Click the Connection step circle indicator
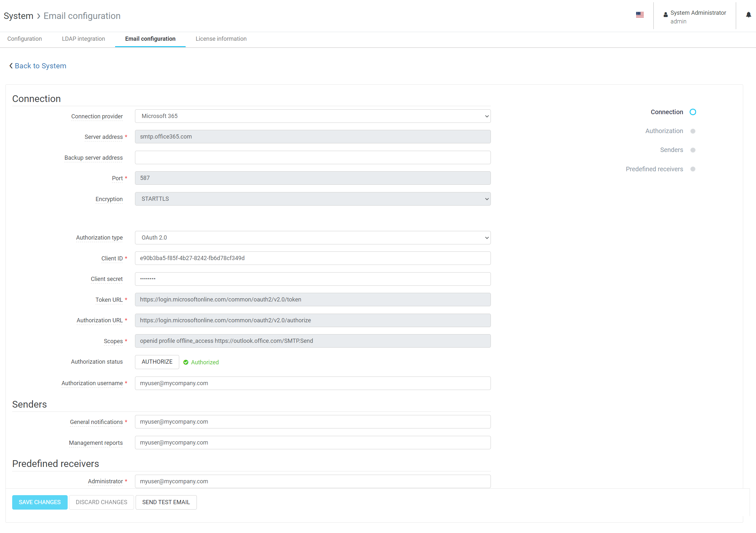The height and width of the screenshot is (533, 756). coord(693,112)
